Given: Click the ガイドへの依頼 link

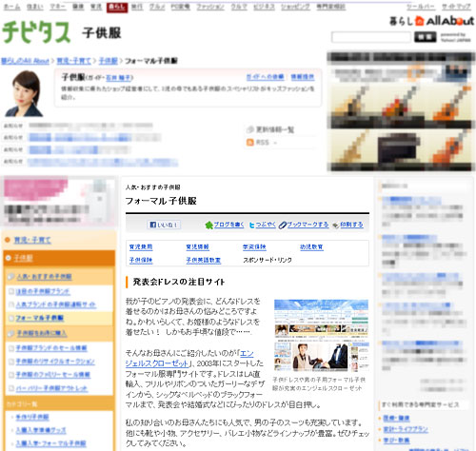Looking at the screenshot, I should tap(265, 77).
